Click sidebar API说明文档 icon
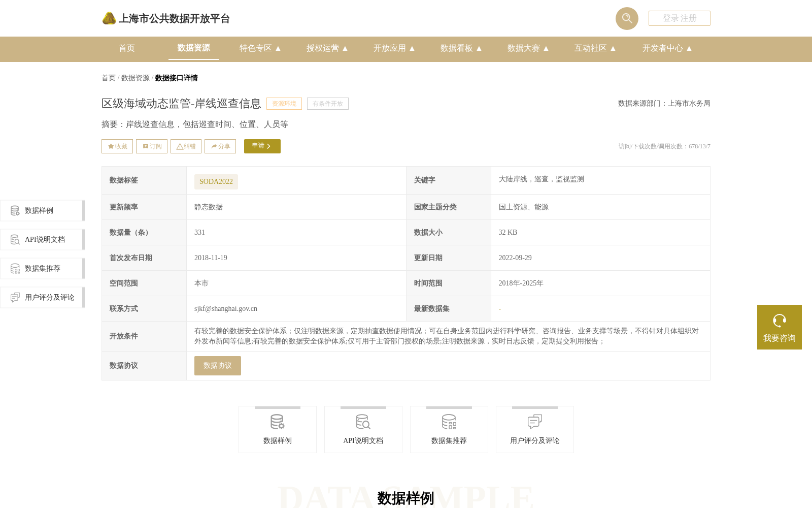 [x=15, y=239]
